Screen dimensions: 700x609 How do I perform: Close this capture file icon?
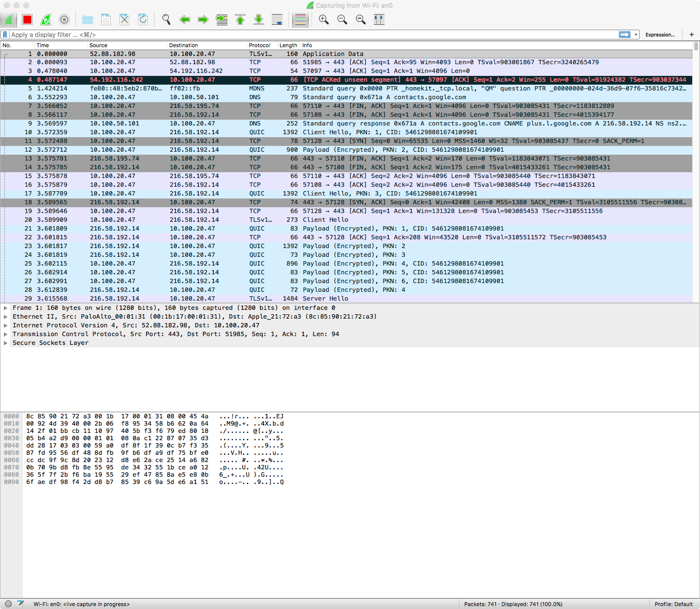[124, 19]
